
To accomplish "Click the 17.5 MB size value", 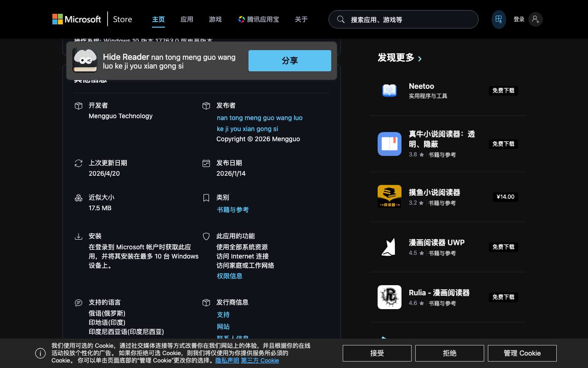I will (100, 208).
